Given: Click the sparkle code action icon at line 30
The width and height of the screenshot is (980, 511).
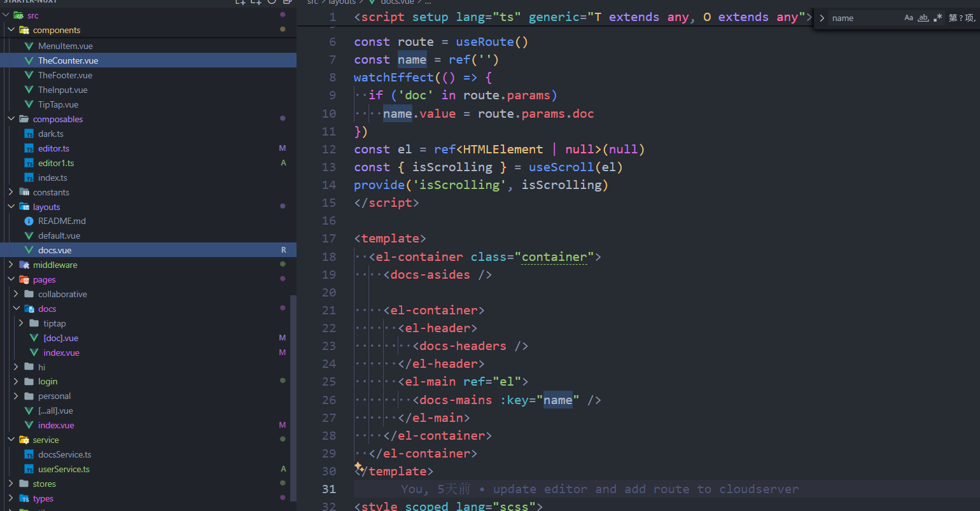Looking at the screenshot, I should [x=358, y=466].
